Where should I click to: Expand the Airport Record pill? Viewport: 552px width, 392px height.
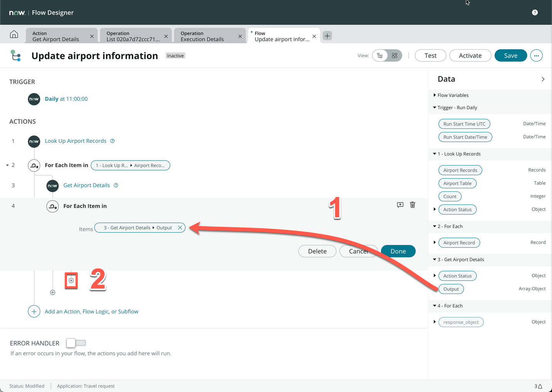pos(435,243)
